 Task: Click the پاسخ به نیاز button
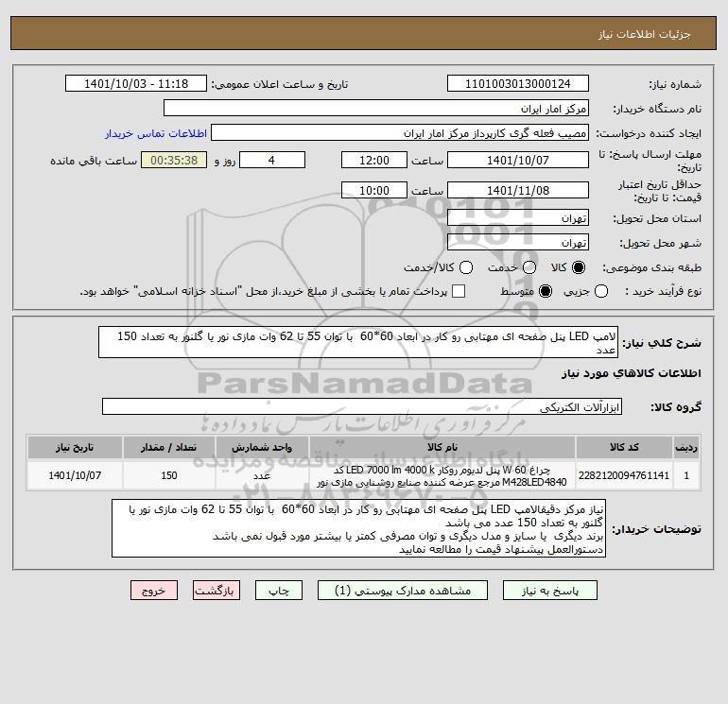tap(549, 591)
